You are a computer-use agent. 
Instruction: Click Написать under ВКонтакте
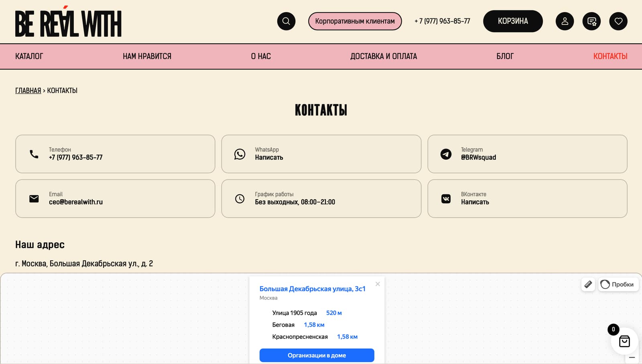475,202
